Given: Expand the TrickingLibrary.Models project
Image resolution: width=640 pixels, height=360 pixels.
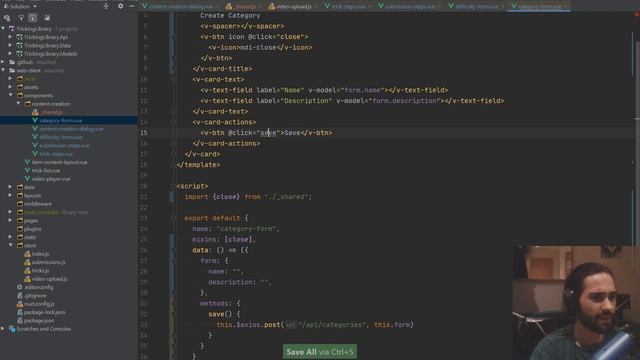Looking at the screenshot, I should pos(10,53).
